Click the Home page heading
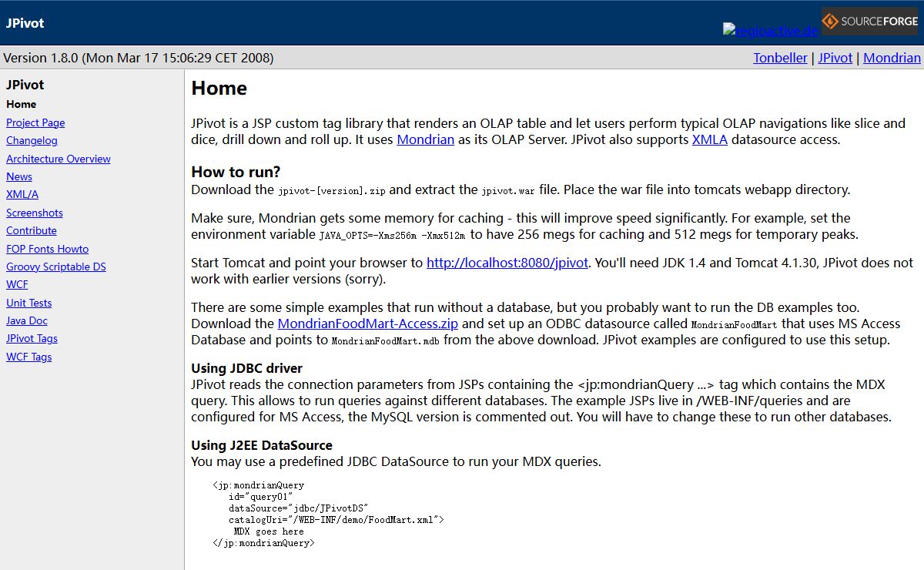The image size is (924, 570). 219,89
